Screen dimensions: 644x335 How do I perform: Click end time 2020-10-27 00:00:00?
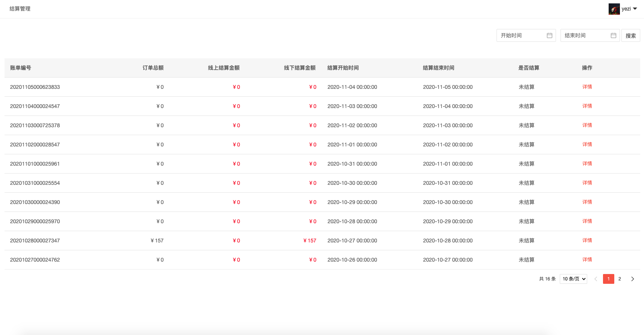[448, 260]
